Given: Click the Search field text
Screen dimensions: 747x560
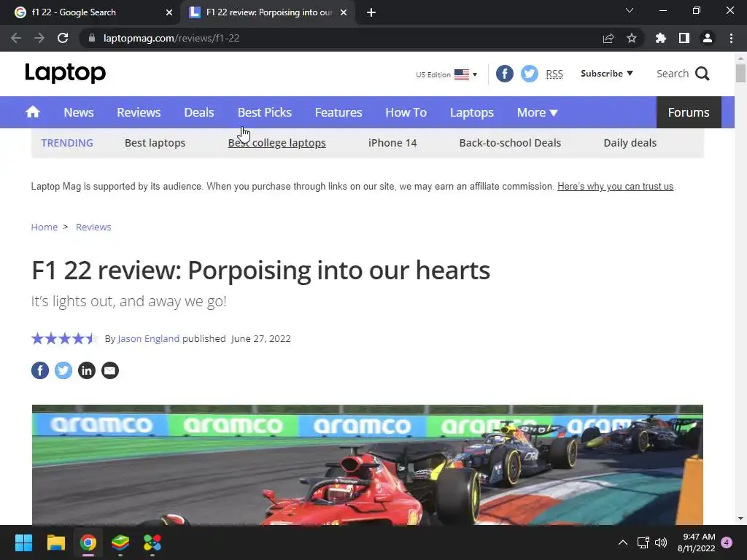Looking at the screenshot, I should coord(672,74).
